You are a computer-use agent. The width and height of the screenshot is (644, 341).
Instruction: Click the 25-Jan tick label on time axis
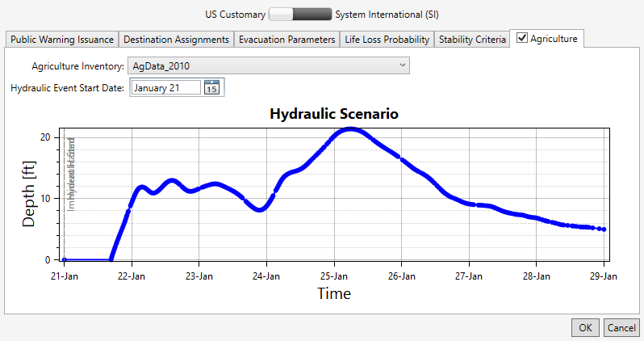(334, 276)
